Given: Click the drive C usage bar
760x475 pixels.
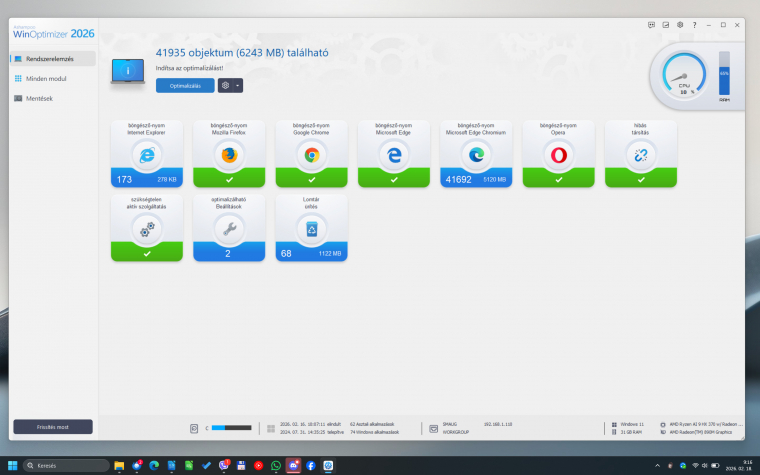Looking at the screenshot, I should coord(231,428).
